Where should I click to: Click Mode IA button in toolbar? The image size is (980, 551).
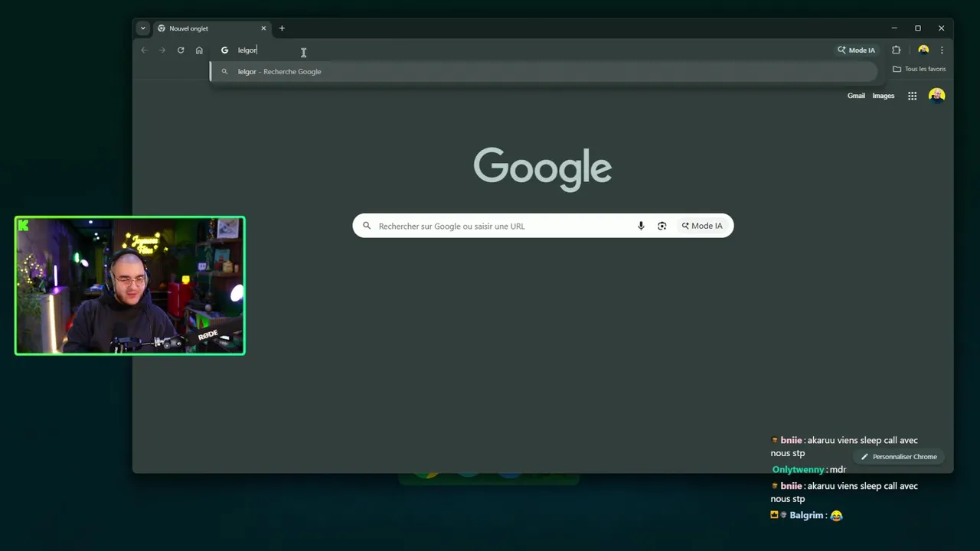(856, 51)
